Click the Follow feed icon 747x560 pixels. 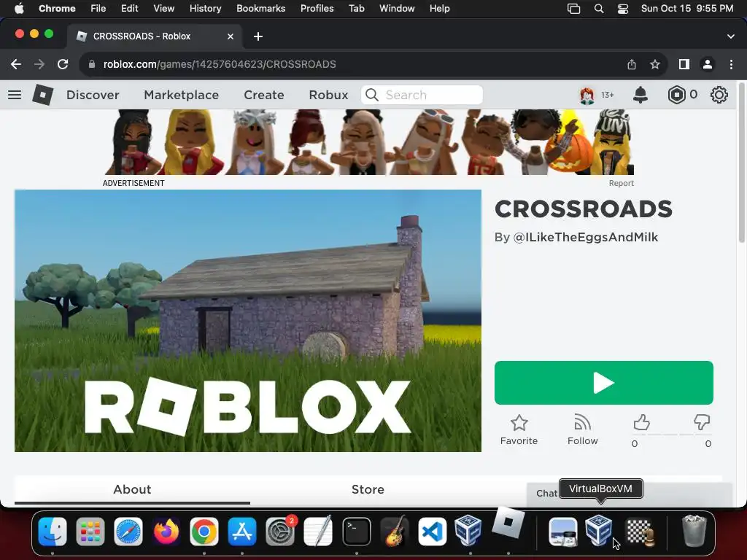click(x=582, y=423)
